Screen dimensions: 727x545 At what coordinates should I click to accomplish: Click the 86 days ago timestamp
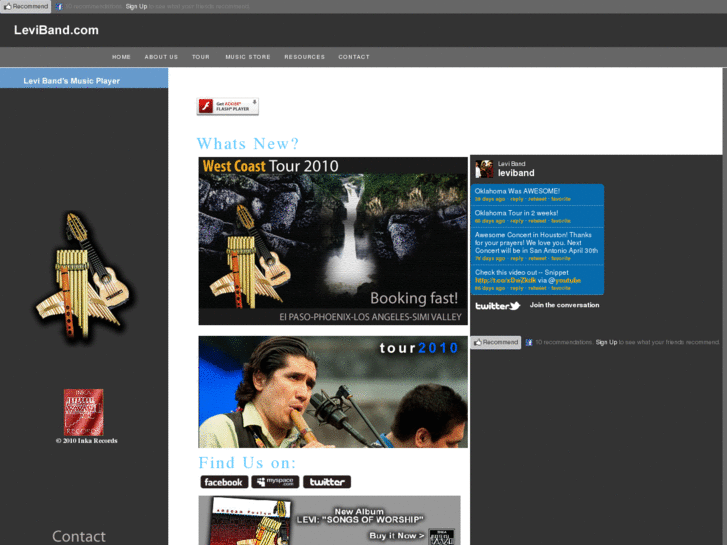pos(490,288)
